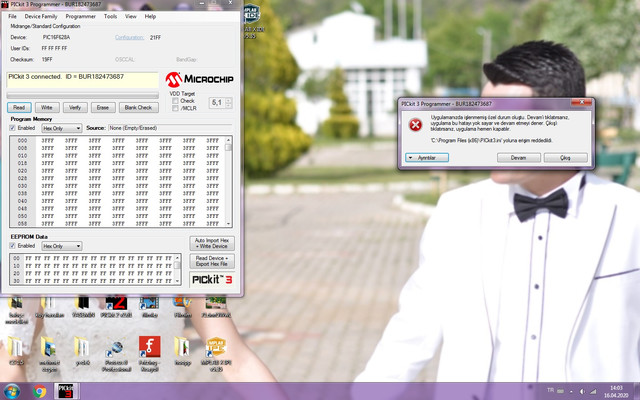The image size is (640, 400).
Task: Click the configuration value 21FF
Action: pyautogui.click(x=156, y=38)
